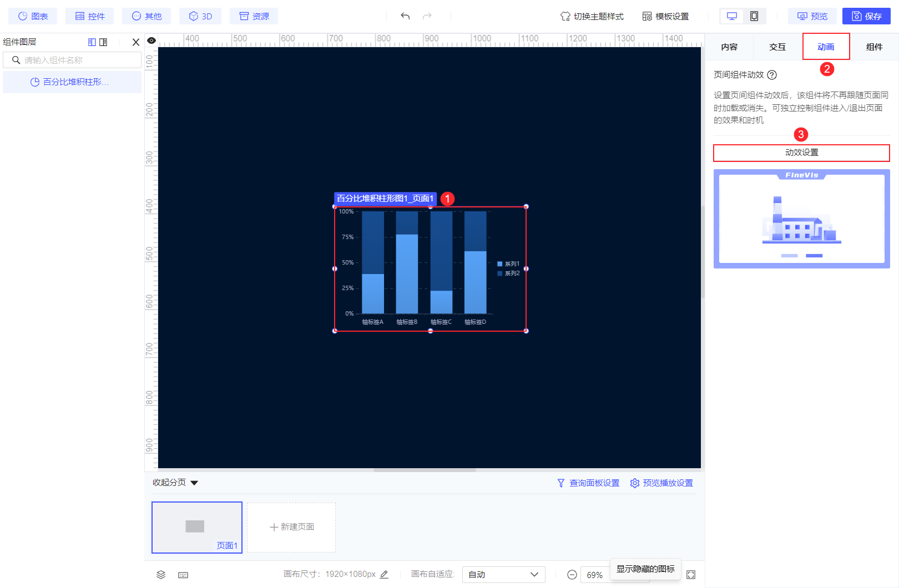Switch to the 内容 tab
This screenshot has width=899, height=588.
pyautogui.click(x=729, y=47)
